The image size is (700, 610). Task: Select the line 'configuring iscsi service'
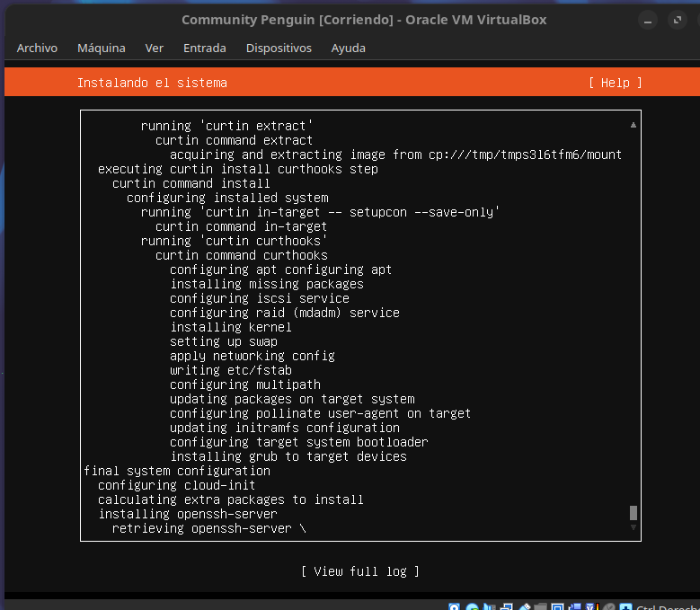pyautogui.click(x=260, y=298)
